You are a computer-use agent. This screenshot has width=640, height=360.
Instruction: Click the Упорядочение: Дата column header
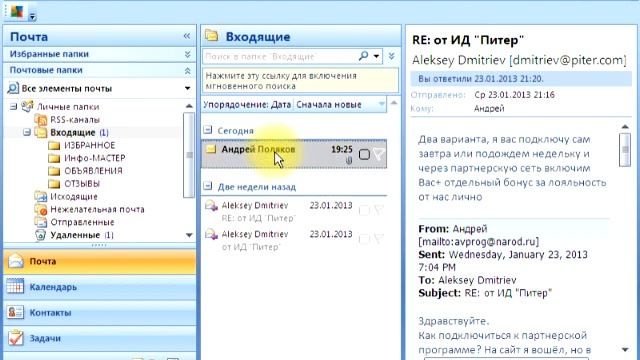click(x=247, y=104)
